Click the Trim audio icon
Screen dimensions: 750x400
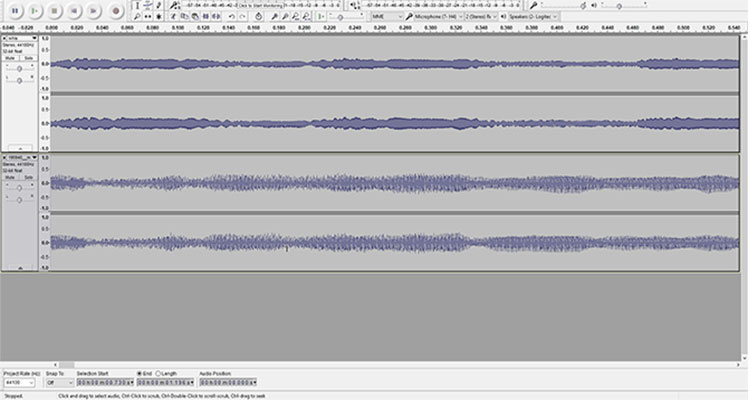pos(206,16)
